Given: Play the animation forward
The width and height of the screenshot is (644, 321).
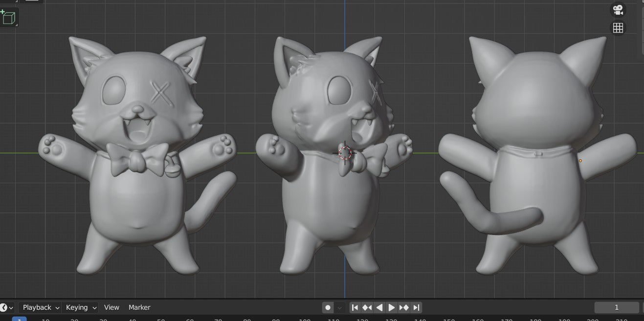Looking at the screenshot, I should 392,307.
